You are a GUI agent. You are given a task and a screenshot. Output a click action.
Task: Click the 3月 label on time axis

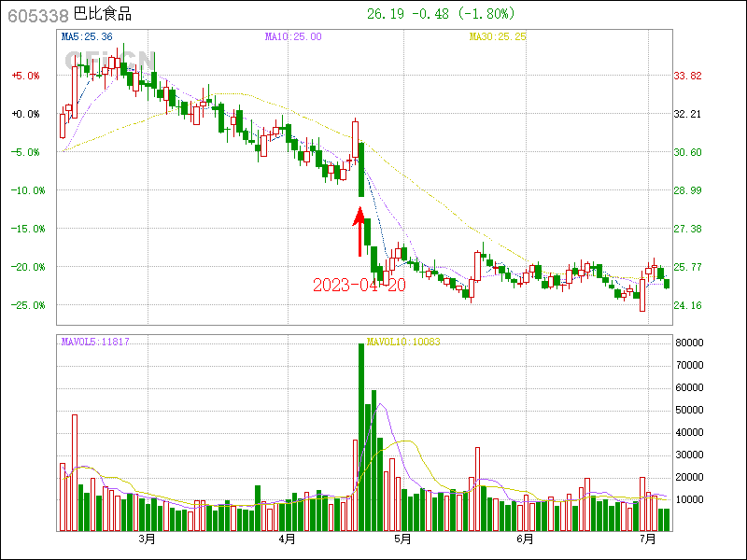[146, 539]
